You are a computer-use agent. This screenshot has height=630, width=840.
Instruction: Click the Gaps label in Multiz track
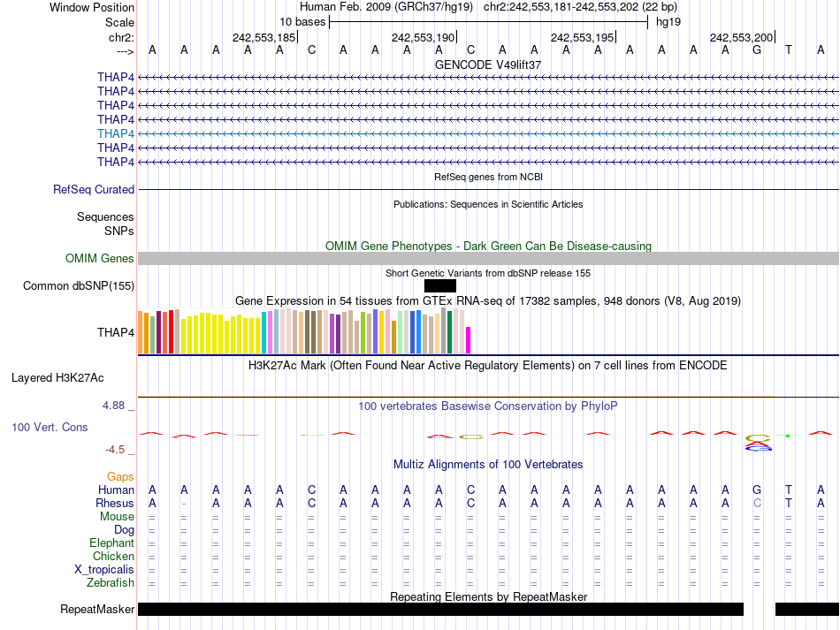tap(120, 476)
